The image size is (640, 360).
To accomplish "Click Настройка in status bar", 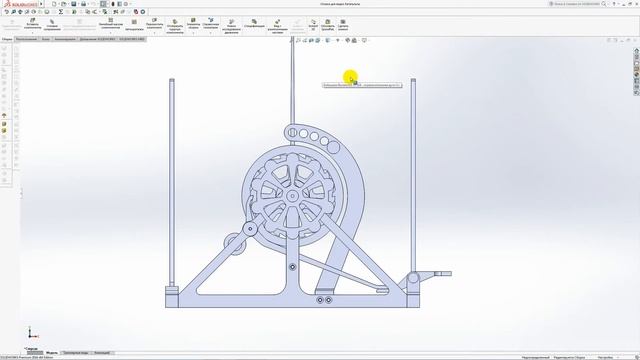I will tap(605, 358).
